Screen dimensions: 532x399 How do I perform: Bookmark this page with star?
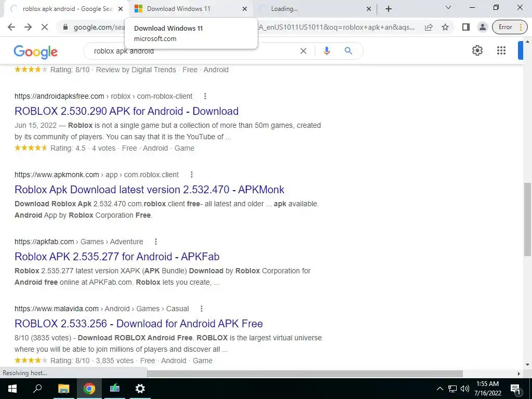click(445, 27)
